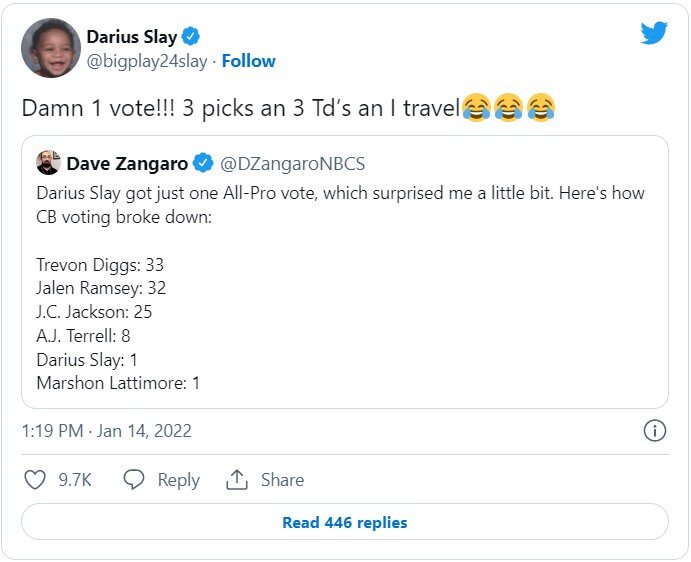Click the 9.7K likes count
This screenshot has width=691, height=562.
[x=75, y=480]
